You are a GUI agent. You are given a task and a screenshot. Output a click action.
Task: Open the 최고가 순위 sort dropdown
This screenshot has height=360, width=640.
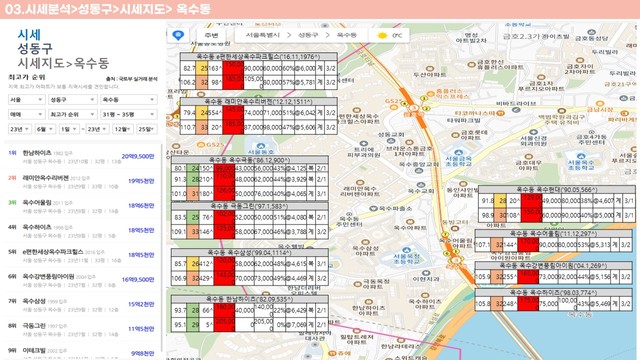pyautogui.click(x=72, y=114)
